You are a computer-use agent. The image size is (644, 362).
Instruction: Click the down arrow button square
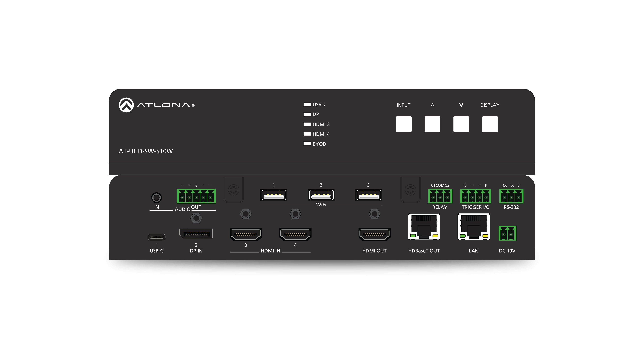click(x=461, y=124)
